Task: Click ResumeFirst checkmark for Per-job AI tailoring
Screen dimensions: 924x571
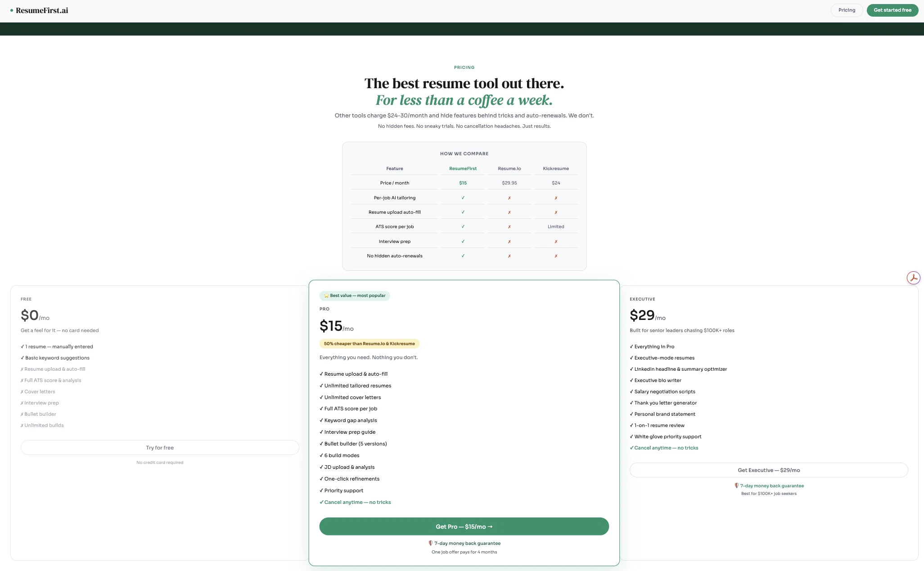Action: (x=463, y=198)
